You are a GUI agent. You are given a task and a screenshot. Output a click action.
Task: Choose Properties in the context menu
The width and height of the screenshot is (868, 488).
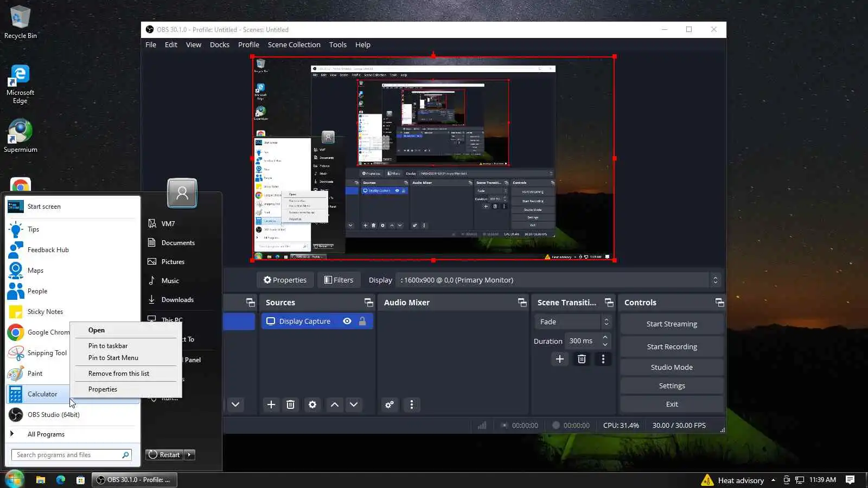(x=126, y=389)
